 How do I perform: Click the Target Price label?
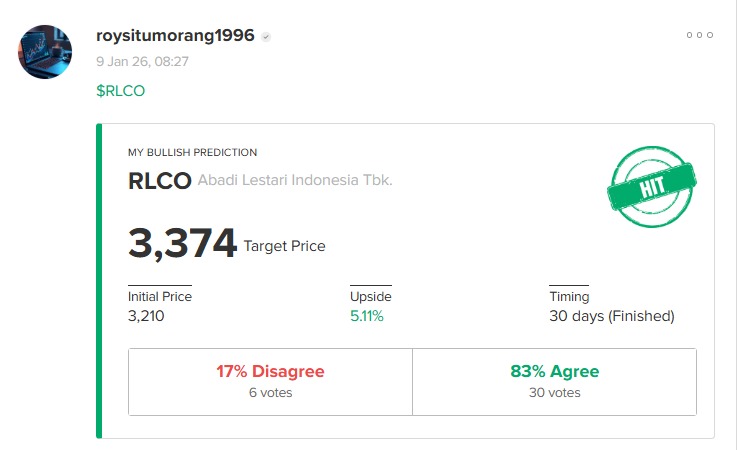(284, 246)
